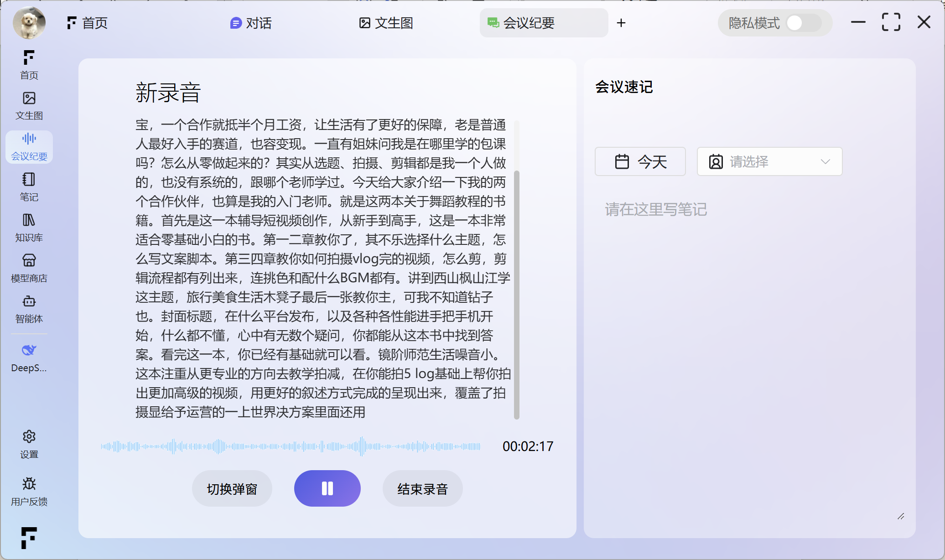
Task: Click 结束录音 to stop recording
Action: pyautogui.click(x=422, y=488)
